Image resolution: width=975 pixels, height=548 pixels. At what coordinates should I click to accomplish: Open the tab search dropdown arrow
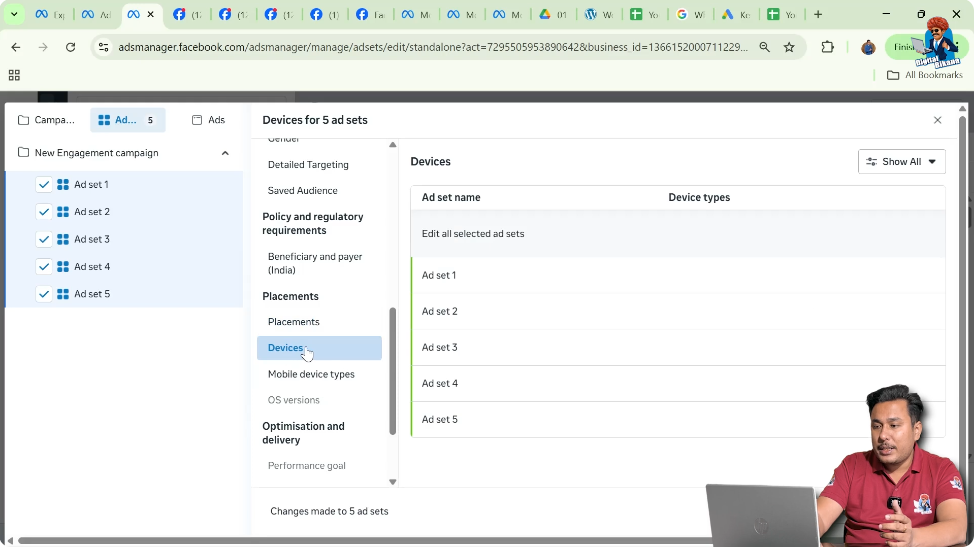pyautogui.click(x=14, y=14)
